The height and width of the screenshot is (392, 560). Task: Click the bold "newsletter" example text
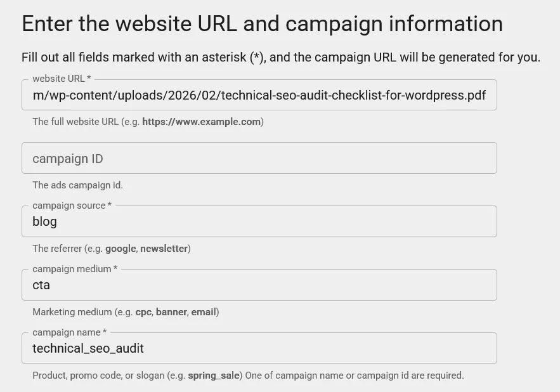tap(164, 249)
